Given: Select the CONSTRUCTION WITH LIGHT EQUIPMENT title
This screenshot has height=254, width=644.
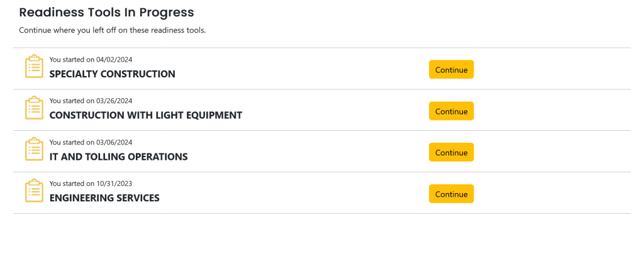Looking at the screenshot, I should [x=145, y=116].
